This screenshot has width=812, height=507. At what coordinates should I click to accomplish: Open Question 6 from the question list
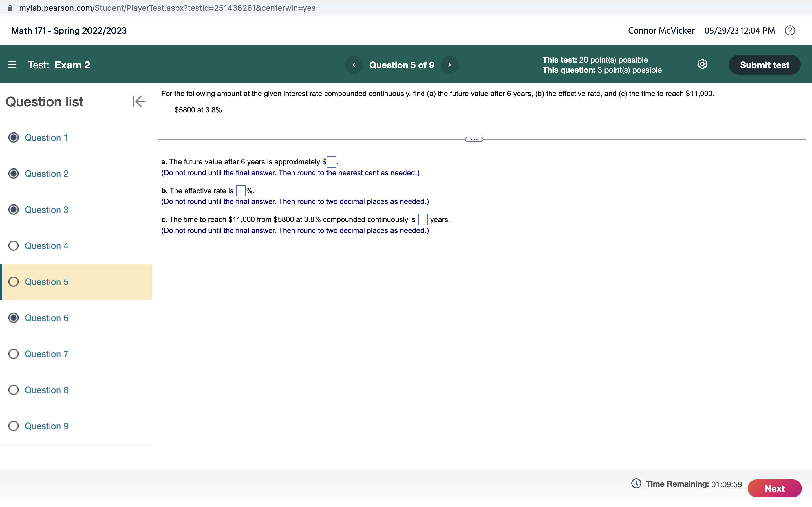(x=46, y=318)
